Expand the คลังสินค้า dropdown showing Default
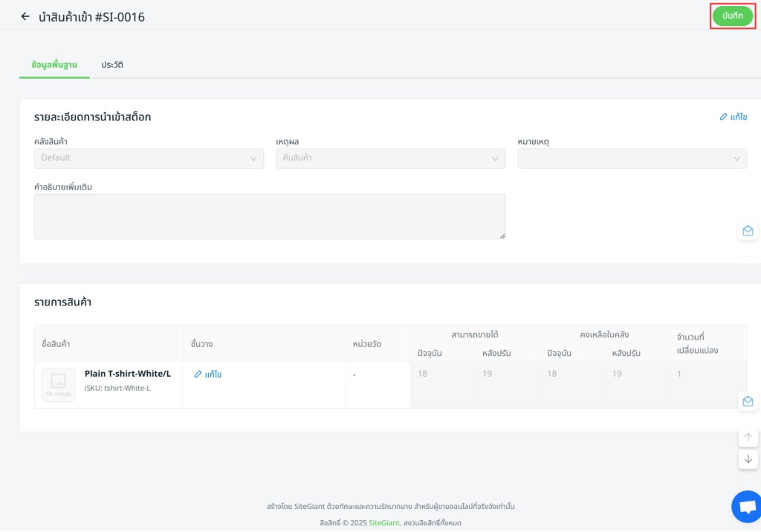 [x=149, y=158]
